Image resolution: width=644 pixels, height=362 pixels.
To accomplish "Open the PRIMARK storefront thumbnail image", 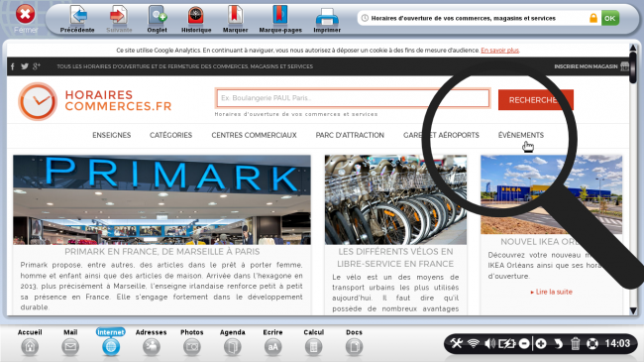I will click(x=161, y=199).
